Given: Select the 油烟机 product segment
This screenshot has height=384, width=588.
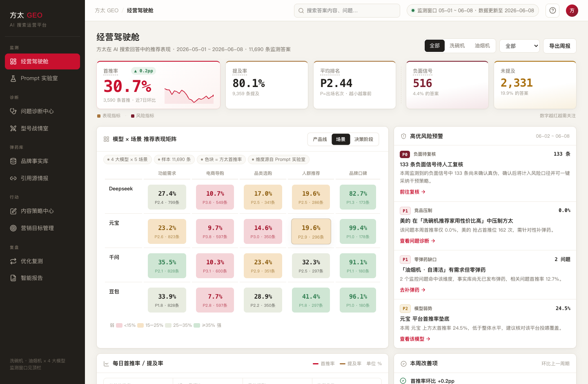Looking at the screenshot, I should pyautogui.click(x=482, y=46).
